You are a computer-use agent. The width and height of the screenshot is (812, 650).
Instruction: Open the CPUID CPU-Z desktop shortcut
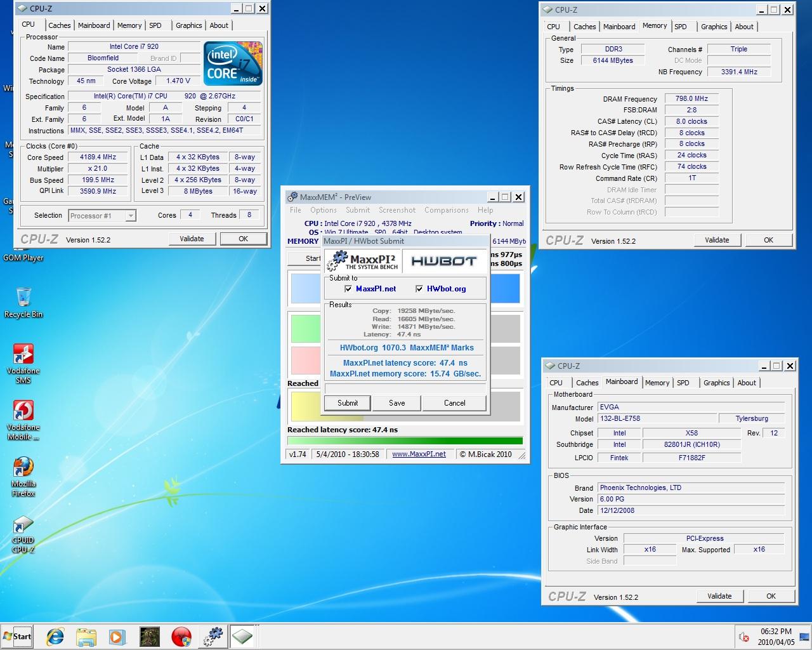[23, 534]
